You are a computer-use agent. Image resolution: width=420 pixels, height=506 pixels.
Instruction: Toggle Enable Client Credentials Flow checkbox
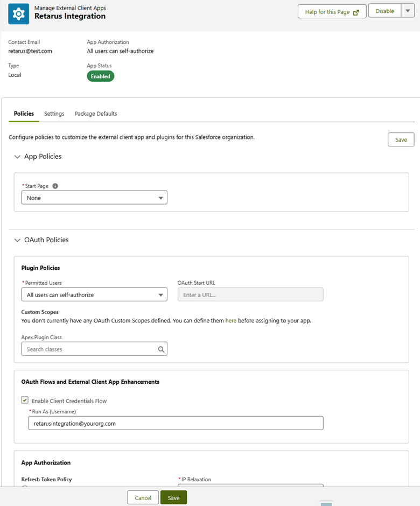point(25,400)
